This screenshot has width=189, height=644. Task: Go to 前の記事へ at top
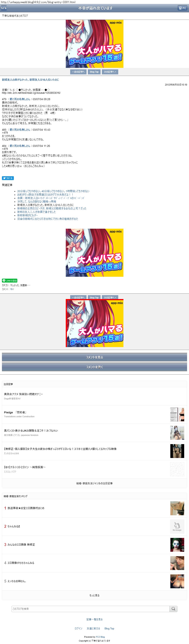click(78, 72)
